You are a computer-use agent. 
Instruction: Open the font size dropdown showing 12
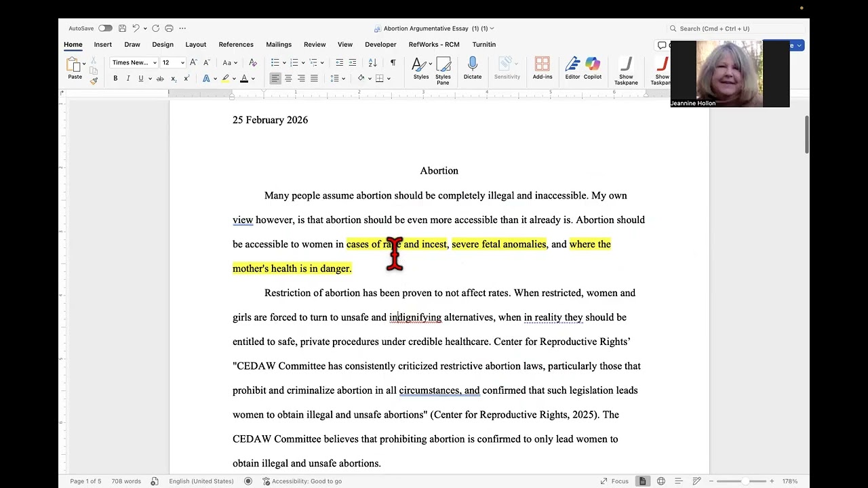pos(182,63)
